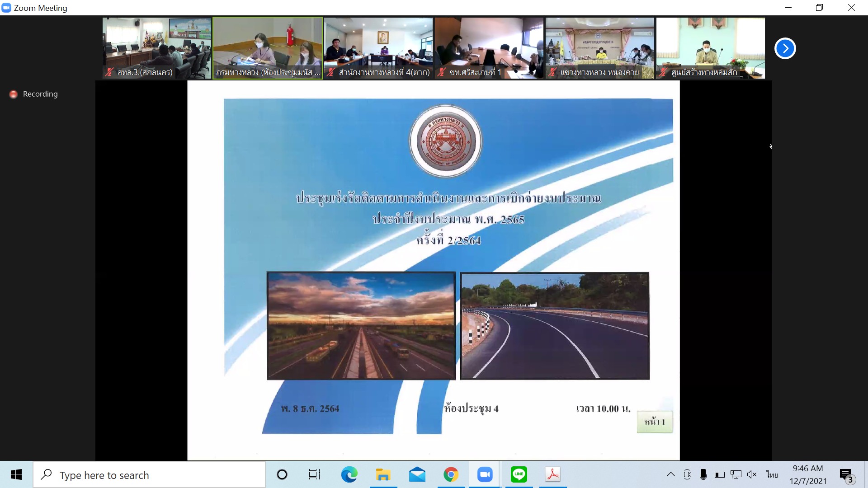Open notification center with 3 alerts
Image resolution: width=868 pixels, height=488 pixels.
(x=846, y=475)
